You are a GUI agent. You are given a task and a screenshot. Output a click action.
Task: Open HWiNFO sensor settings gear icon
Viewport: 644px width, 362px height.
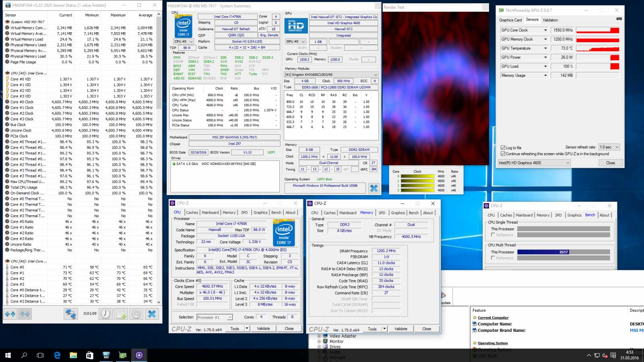point(136,314)
